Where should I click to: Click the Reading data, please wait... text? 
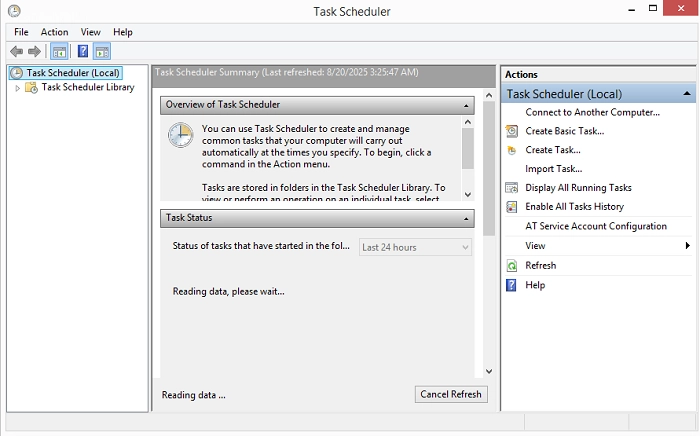229,292
